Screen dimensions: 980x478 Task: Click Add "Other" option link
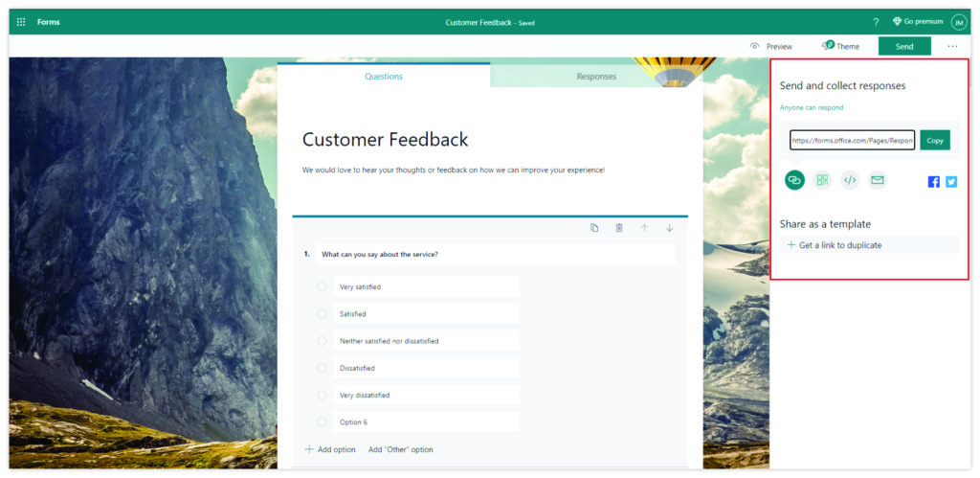tap(401, 449)
